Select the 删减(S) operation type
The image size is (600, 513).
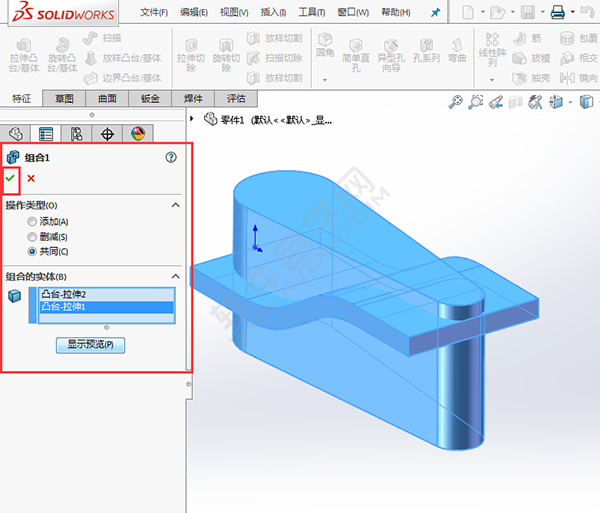point(33,236)
